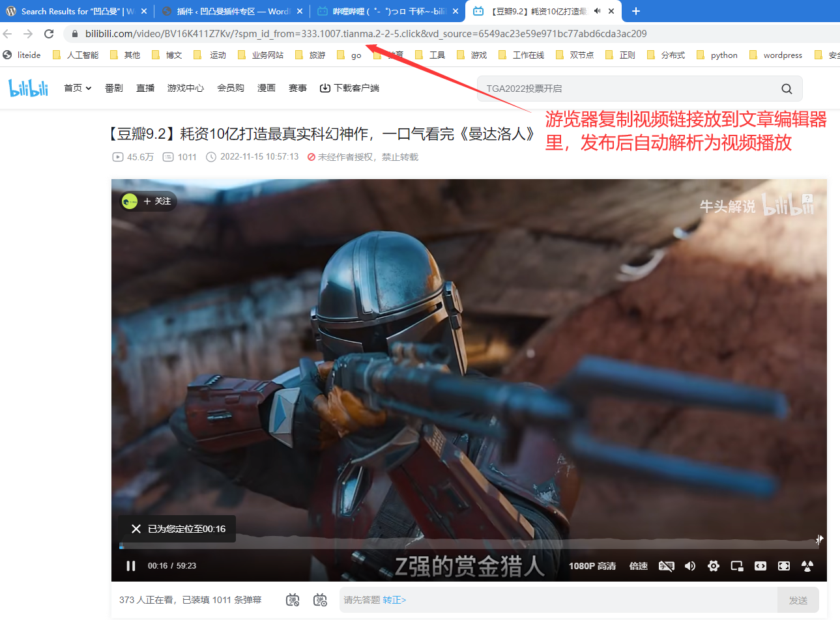
Task: Go back in the browser
Action: point(8,34)
